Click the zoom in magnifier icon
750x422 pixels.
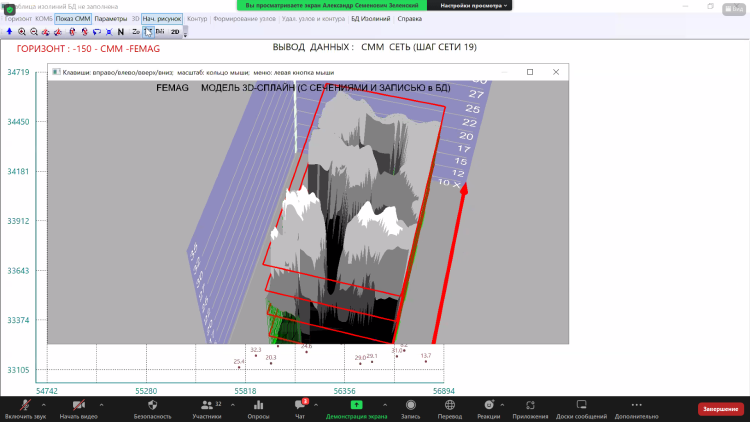[x=21, y=32]
